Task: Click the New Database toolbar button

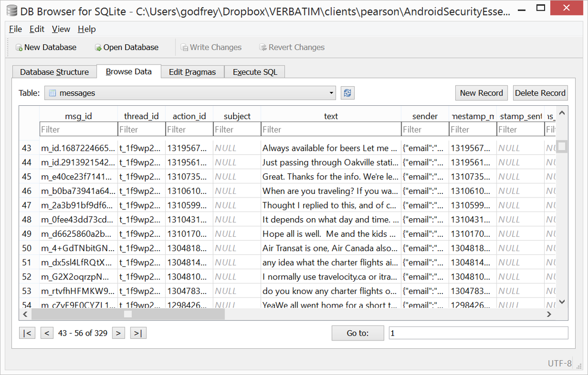Action: point(46,47)
